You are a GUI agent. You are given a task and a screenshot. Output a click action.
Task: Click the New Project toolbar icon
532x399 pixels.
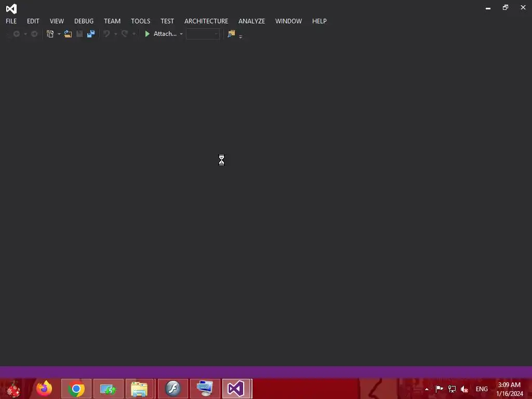tap(50, 34)
